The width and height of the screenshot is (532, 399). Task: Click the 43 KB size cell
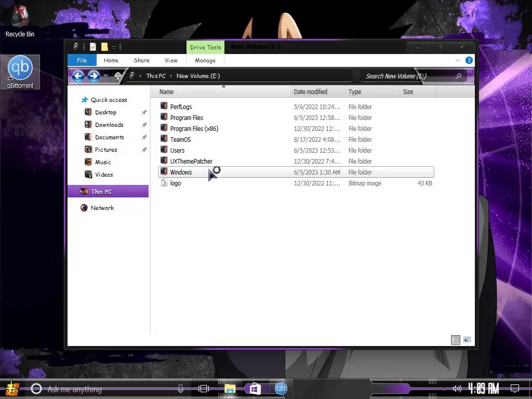point(425,183)
